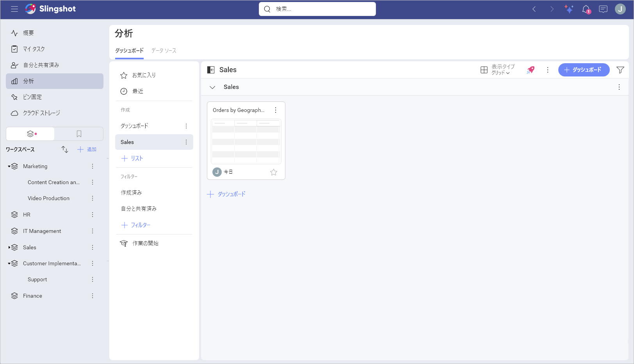Click the ＋ダッシュボード link below the card
The image size is (634, 364).
point(226,194)
